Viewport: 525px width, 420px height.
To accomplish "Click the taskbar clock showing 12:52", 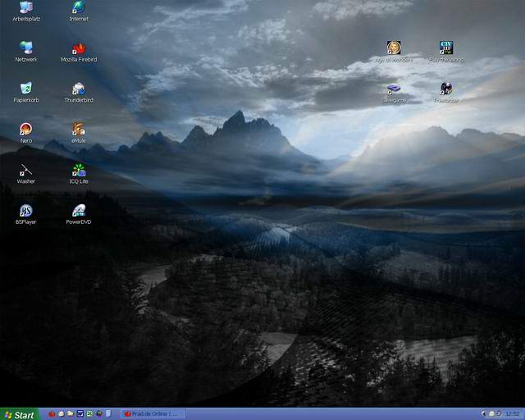I will click(513, 414).
